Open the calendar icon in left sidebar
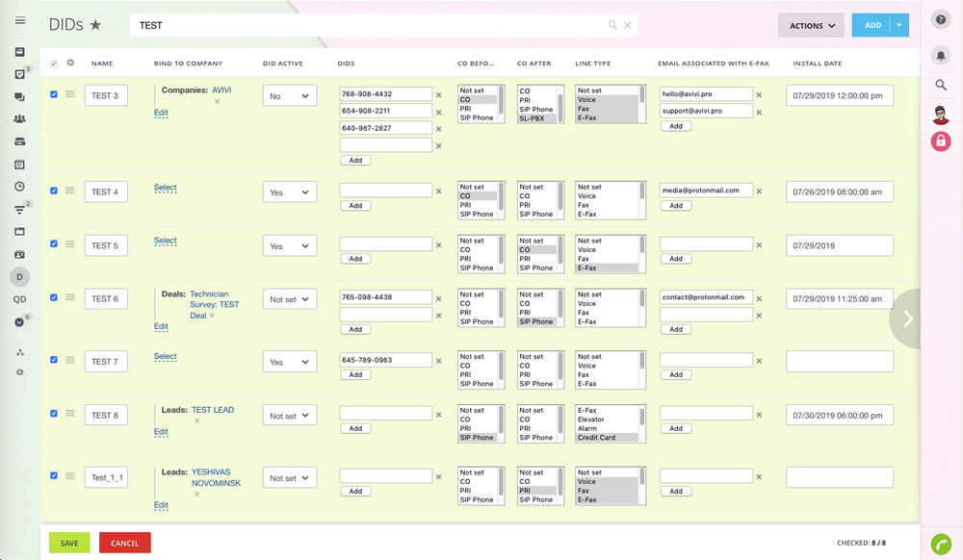The height and width of the screenshot is (560, 963). click(19, 165)
